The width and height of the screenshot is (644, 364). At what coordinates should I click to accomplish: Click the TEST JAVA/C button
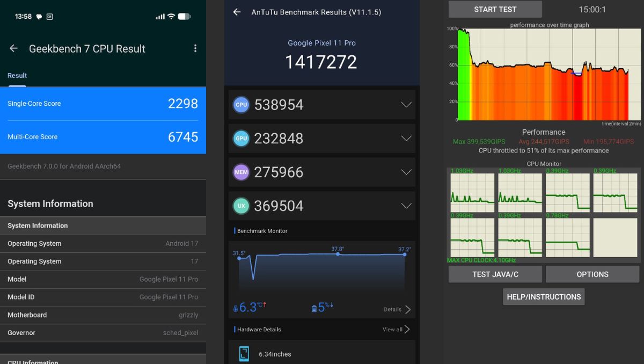click(495, 274)
